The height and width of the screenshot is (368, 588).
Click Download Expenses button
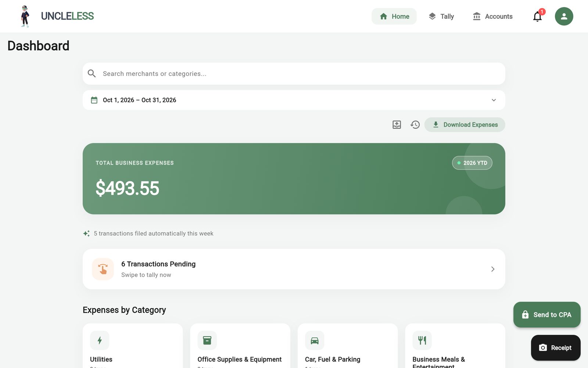pos(465,125)
